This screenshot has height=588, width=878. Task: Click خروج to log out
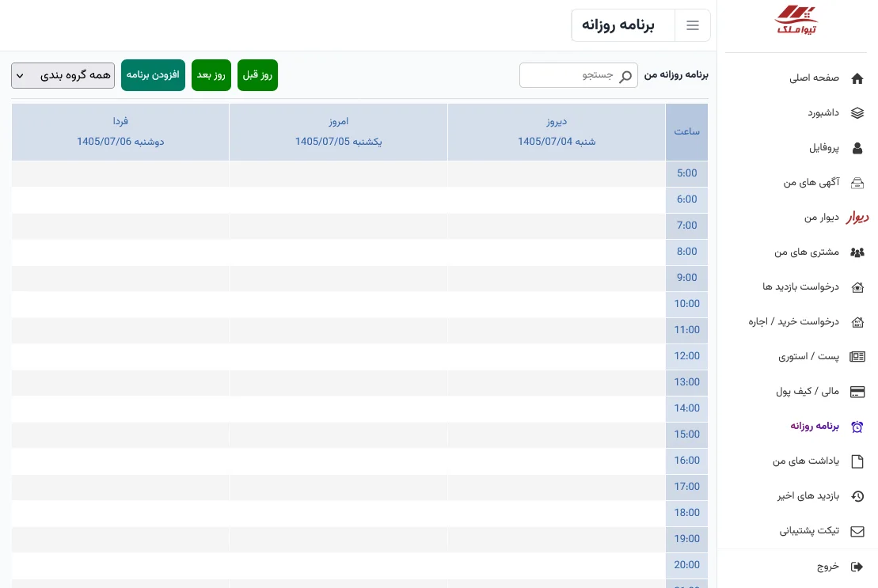(827, 567)
